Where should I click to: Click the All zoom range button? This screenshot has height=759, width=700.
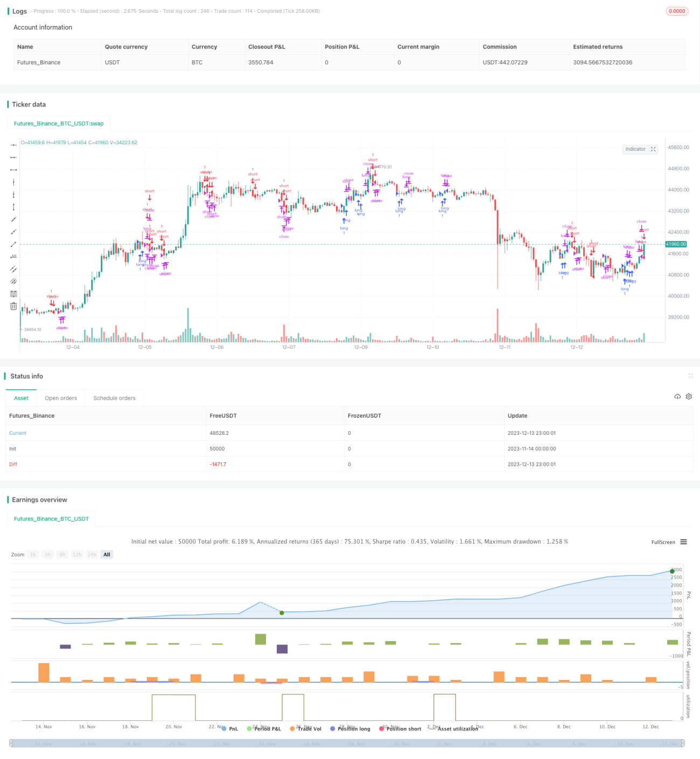[107, 554]
